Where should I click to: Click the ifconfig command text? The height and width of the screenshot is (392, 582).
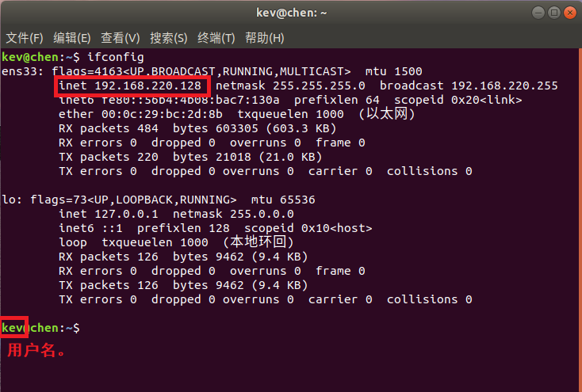(x=116, y=57)
